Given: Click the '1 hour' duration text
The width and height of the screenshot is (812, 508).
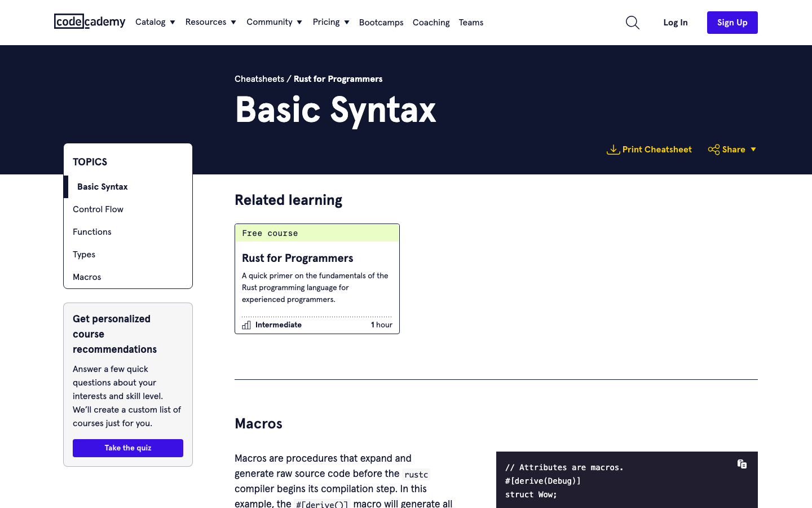Looking at the screenshot, I should [x=382, y=325].
